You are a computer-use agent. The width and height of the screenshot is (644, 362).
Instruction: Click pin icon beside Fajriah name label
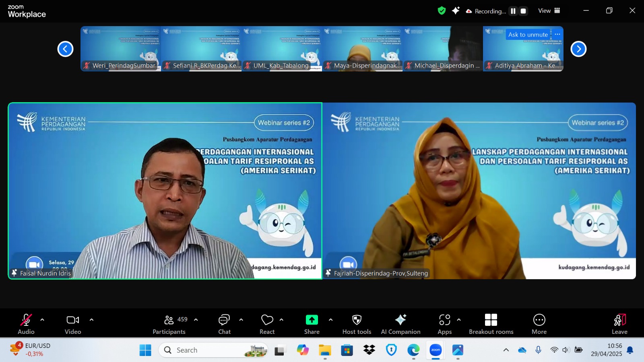[x=328, y=273]
